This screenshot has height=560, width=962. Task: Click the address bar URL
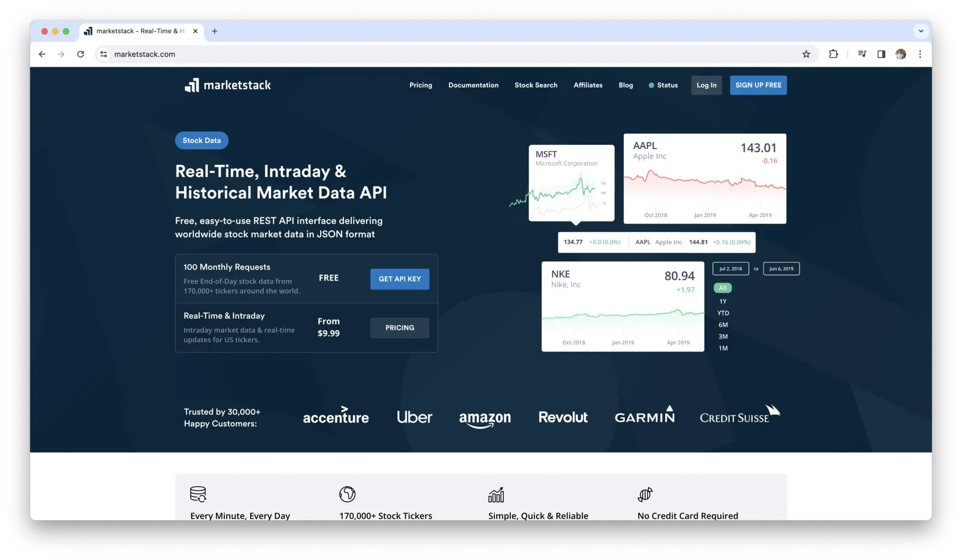click(144, 54)
